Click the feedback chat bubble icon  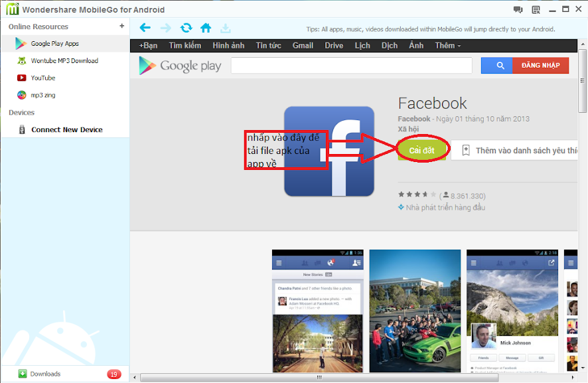[518, 10]
